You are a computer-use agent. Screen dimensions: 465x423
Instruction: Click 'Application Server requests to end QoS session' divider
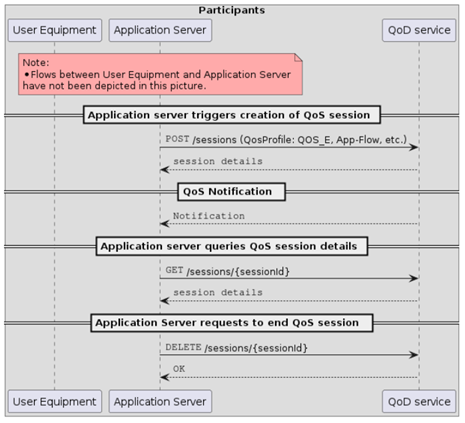(x=232, y=323)
